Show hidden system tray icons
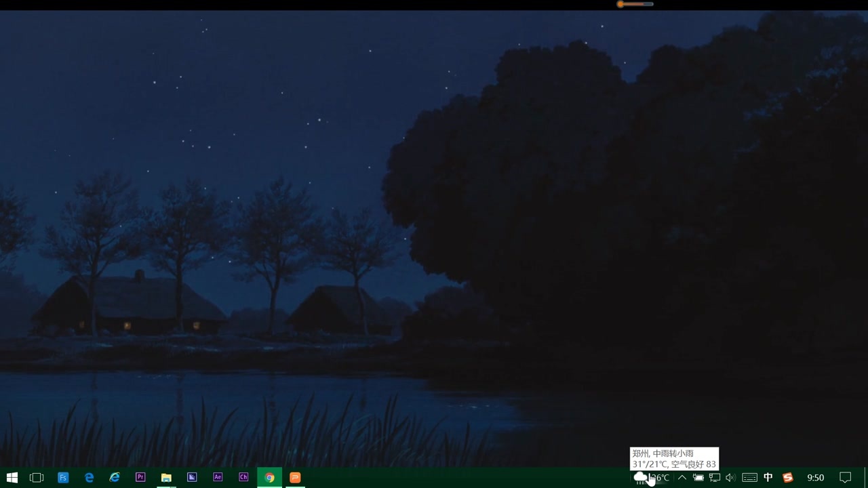 (682, 477)
